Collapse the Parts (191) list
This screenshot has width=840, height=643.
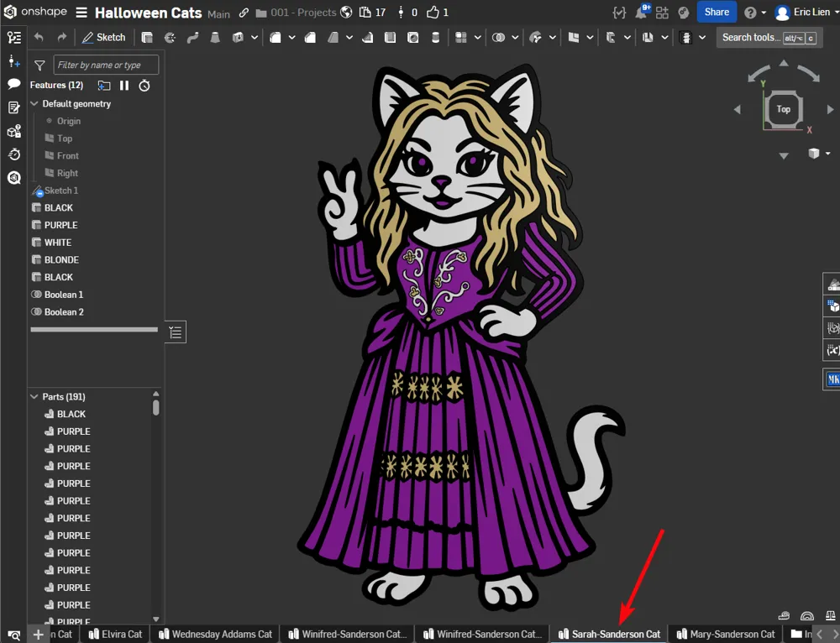34,397
